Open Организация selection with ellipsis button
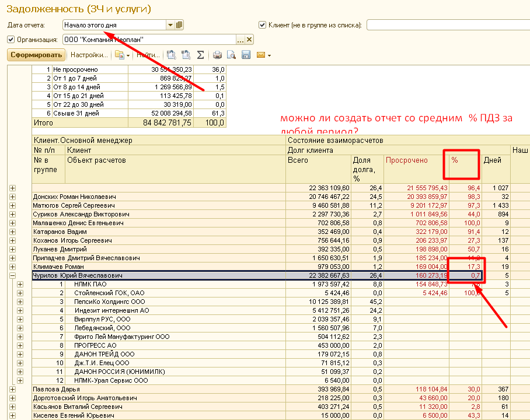Viewport: 530px width, 420px height. coord(240,39)
